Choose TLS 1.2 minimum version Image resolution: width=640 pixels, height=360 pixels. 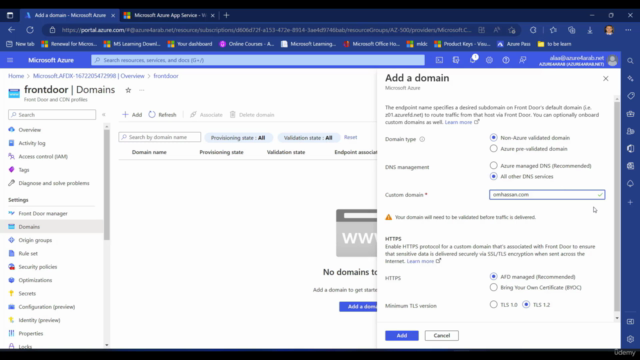tap(526, 304)
